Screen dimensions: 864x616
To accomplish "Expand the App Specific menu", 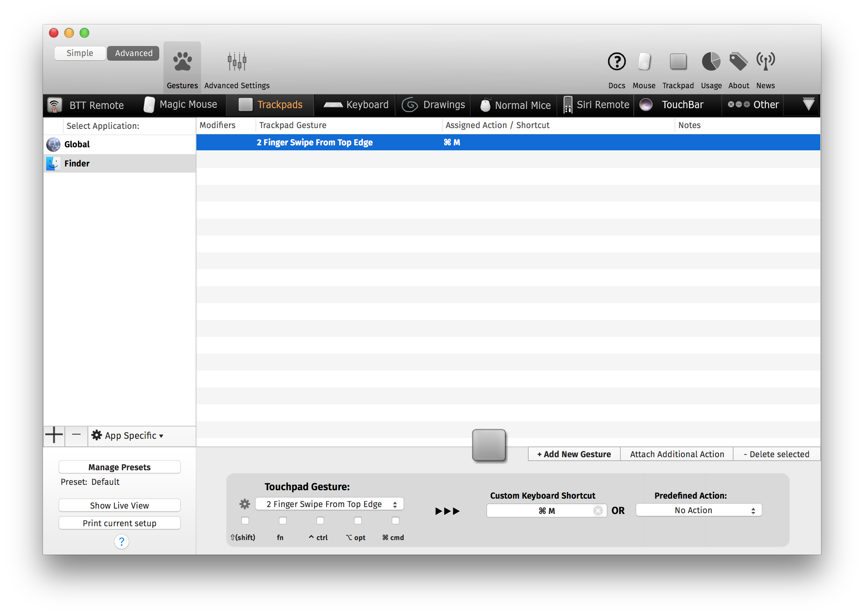I will coord(128,435).
